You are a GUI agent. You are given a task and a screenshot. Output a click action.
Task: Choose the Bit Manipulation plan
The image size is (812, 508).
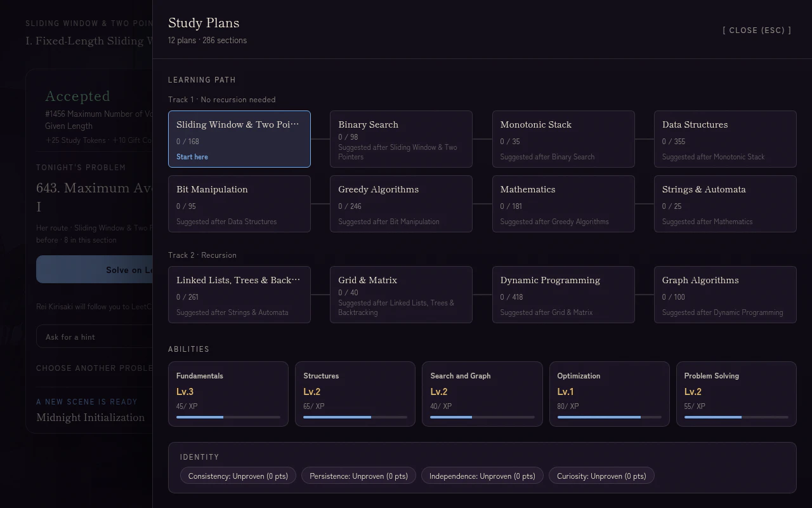point(239,204)
